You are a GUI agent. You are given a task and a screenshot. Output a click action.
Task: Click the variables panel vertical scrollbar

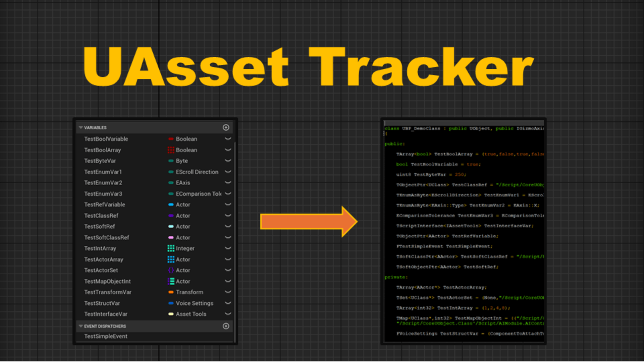[x=234, y=241]
